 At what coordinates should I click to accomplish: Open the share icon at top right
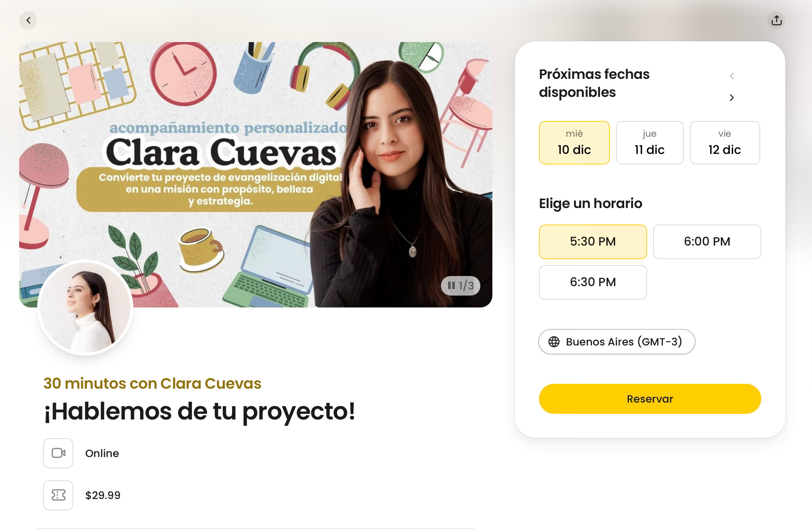click(776, 20)
